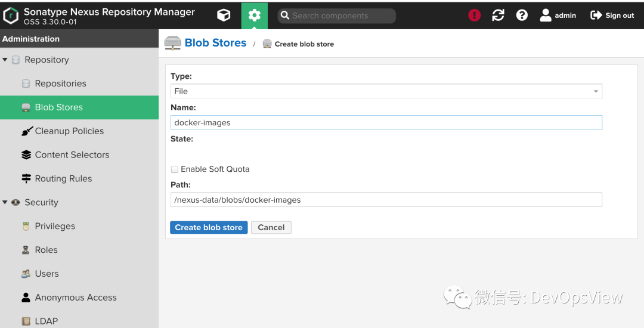
Task: Collapse the Repository tree section
Action: tap(5, 60)
